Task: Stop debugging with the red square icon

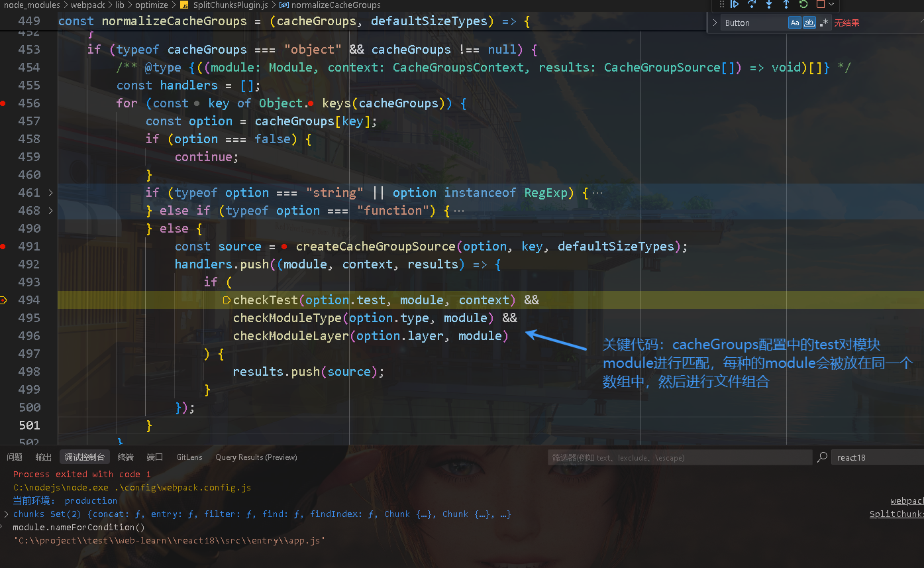Action: (821, 5)
